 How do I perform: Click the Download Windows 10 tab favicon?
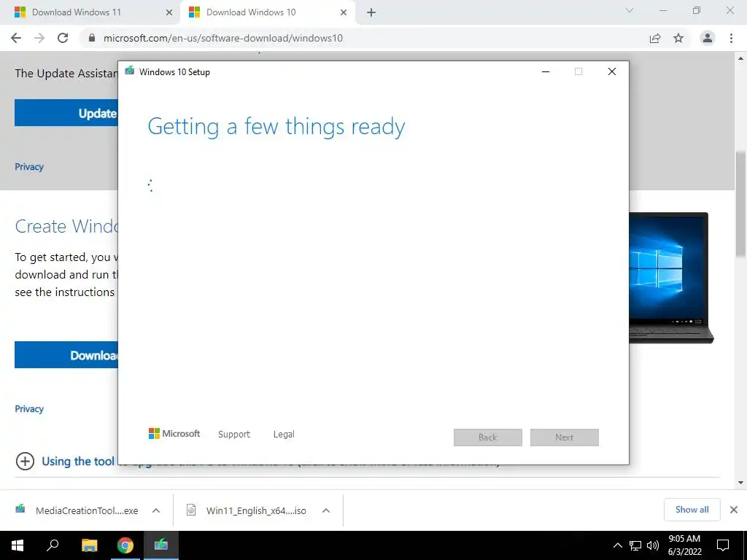(194, 12)
